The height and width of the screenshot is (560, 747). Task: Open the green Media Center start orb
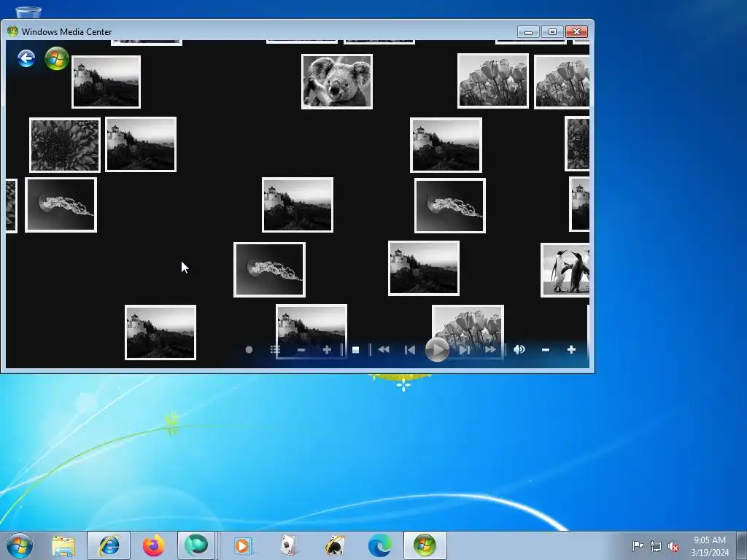pos(57,59)
